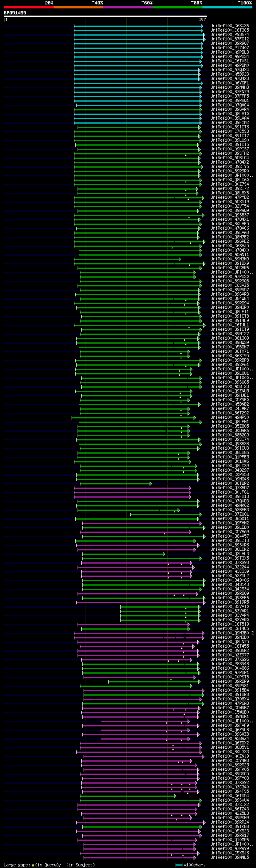The height and width of the screenshot is (868, 256).
Task: Click the UniRef100_Q1PFE5 label
Action: pos(230,457)
